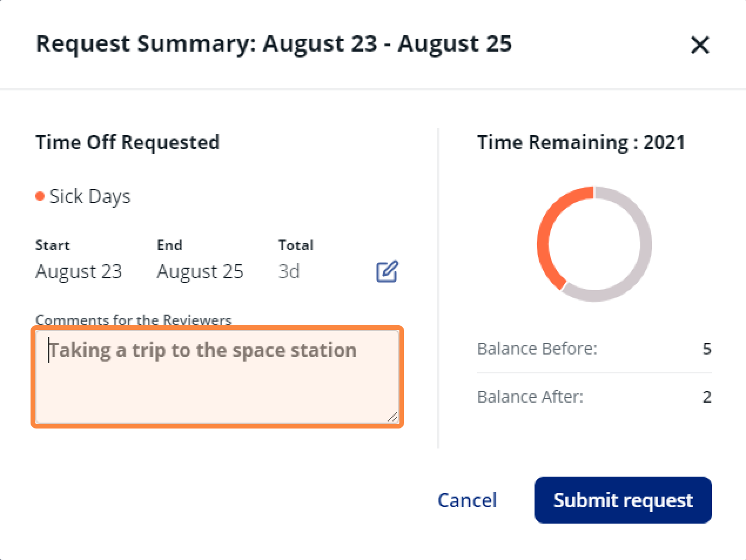Select the Sick Days label
The width and height of the screenshot is (746, 560).
(x=88, y=196)
